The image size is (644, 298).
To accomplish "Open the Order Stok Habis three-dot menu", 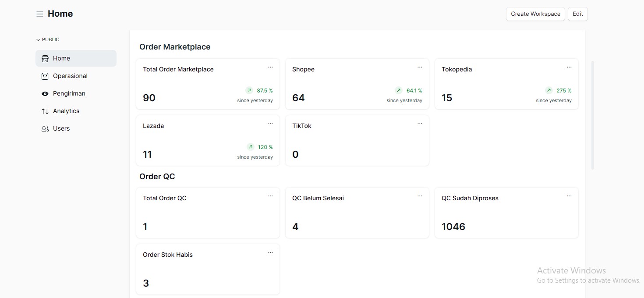I will coord(270,253).
